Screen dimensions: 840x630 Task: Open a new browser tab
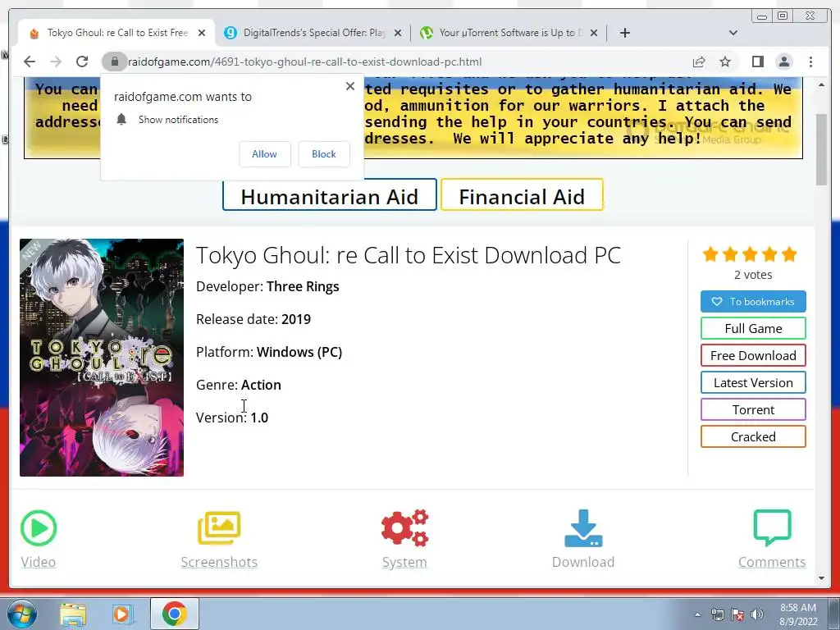pyautogui.click(x=624, y=33)
